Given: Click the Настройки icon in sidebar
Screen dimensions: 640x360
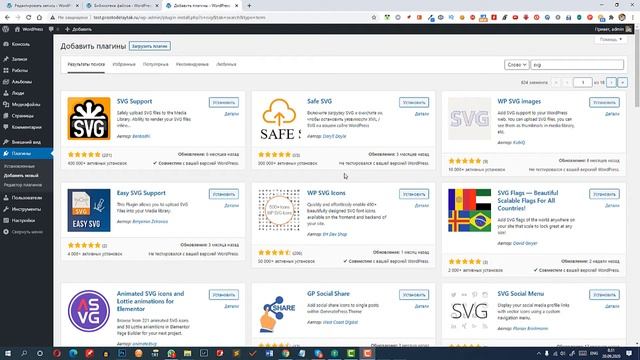Looking at the screenshot, I should point(6,220).
